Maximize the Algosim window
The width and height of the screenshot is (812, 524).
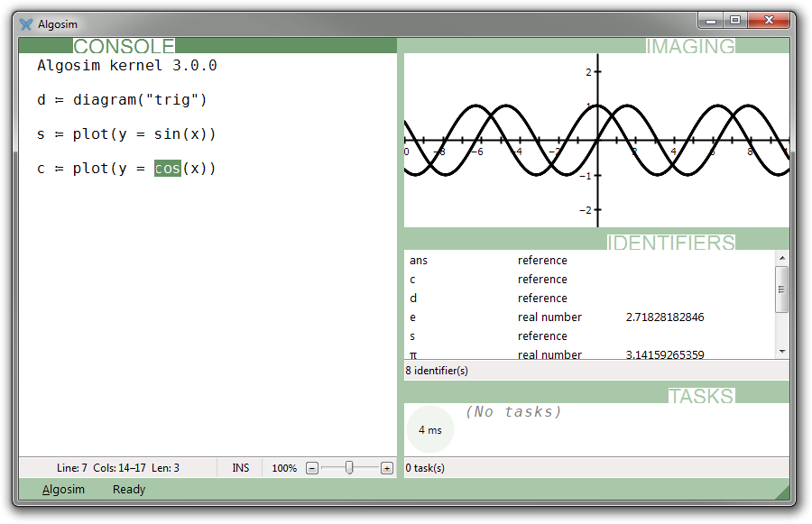pos(735,20)
